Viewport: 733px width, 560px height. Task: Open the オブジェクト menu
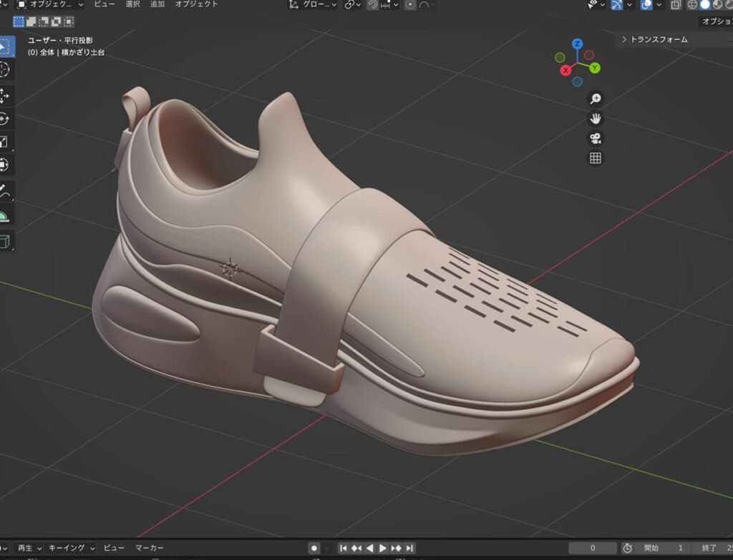click(x=196, y=4)
